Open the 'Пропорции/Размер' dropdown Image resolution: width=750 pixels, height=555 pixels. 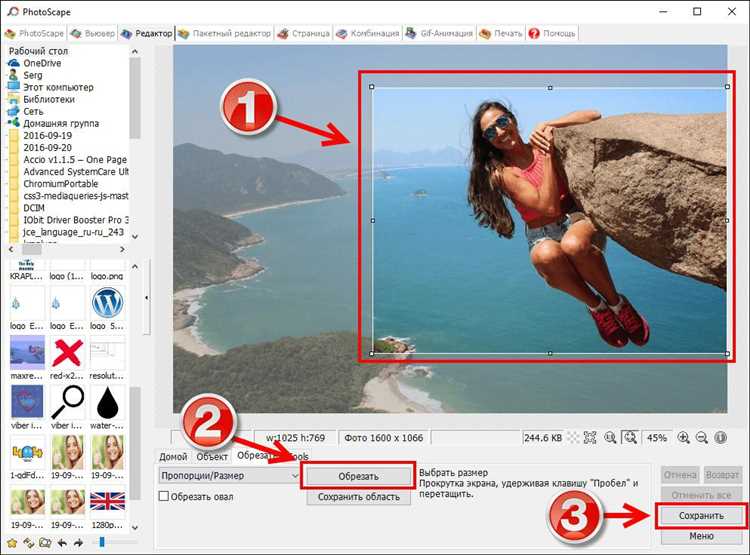click(x=228, y=475)
